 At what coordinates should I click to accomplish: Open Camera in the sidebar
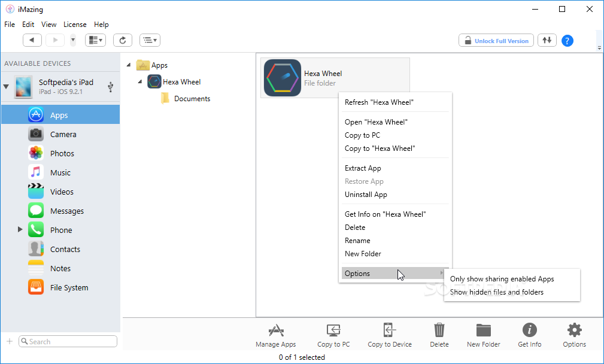click(x=60, y=134)
